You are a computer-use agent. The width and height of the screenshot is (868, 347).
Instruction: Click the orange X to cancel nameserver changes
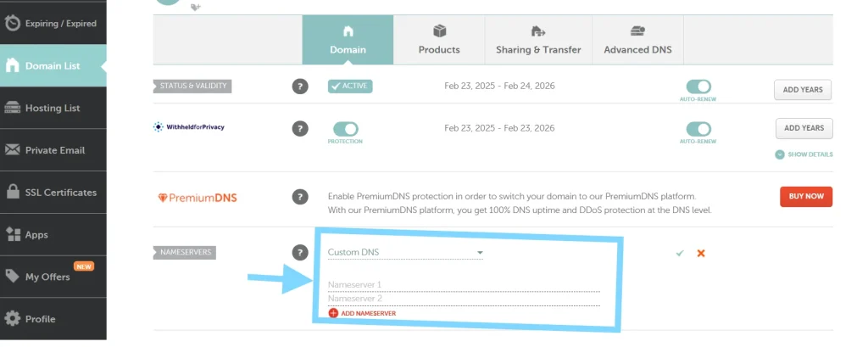701,253
